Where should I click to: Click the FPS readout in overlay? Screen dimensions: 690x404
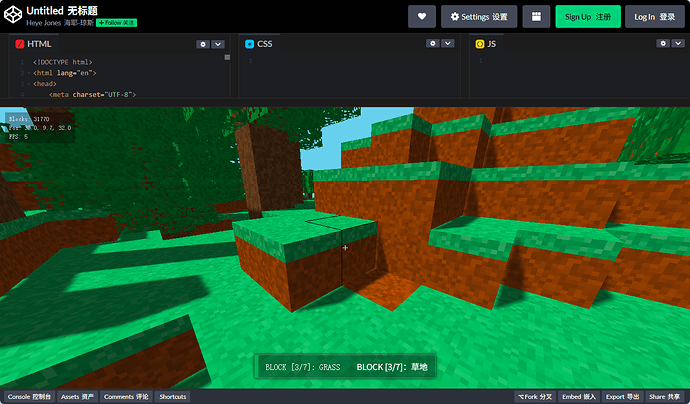point(18,136)
